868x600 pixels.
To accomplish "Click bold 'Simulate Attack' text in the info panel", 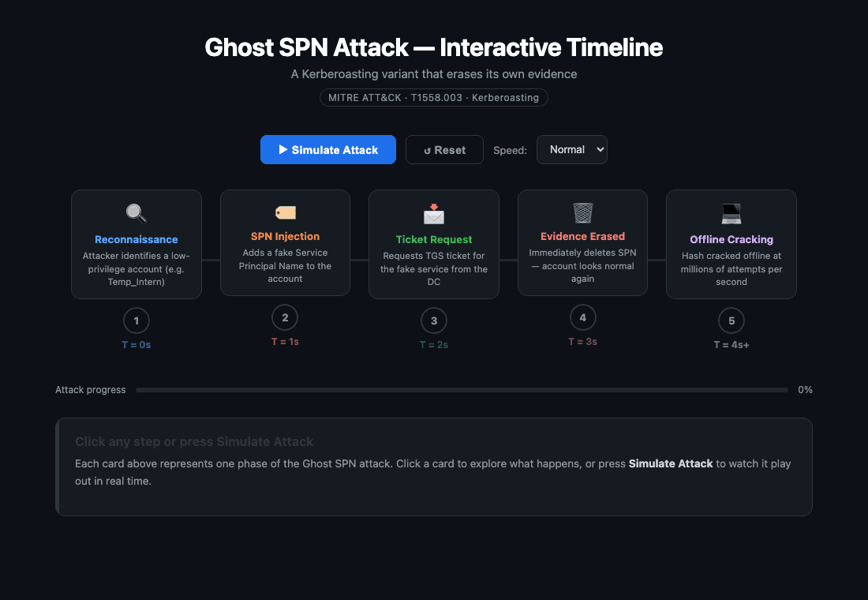I will pyautogui.click(x=671, y=463).
